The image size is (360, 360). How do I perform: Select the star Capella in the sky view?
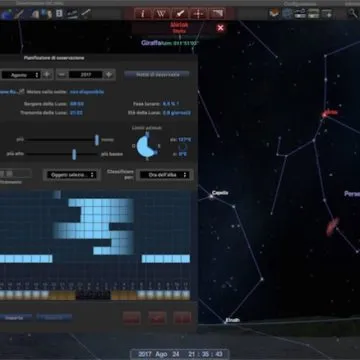click(211, 196)
